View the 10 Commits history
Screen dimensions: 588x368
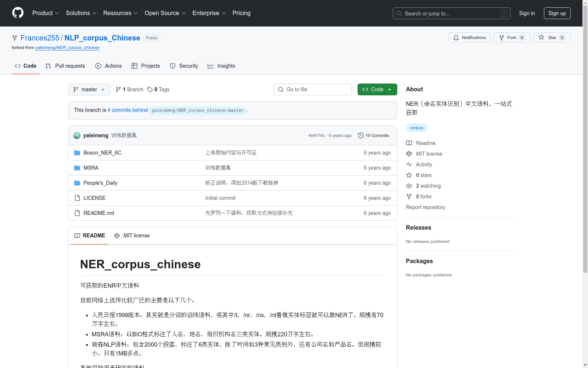(x=373, y=135)
